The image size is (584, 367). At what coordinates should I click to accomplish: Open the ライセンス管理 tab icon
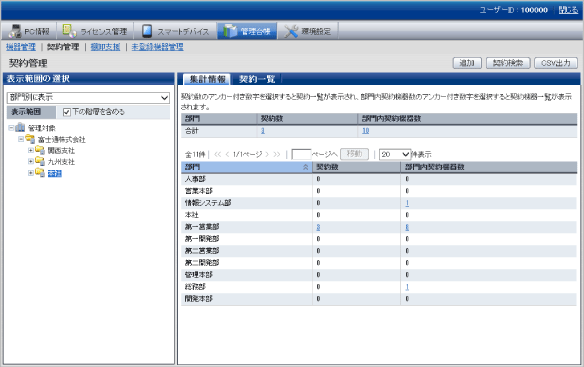(x=69, y=31)
